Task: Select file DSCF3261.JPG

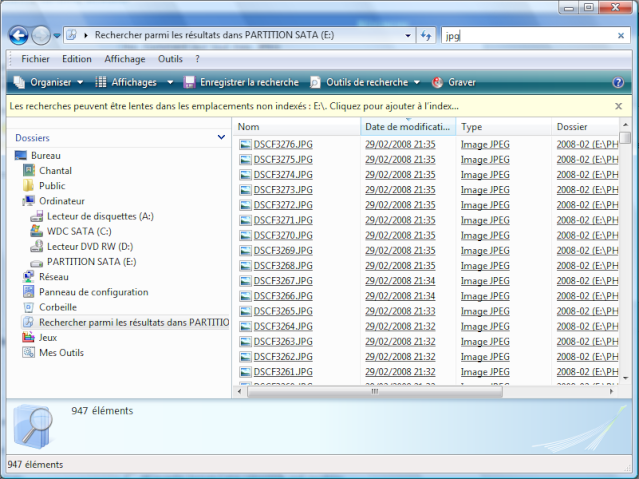Action: pyautogui.click(x=283, y=372)
